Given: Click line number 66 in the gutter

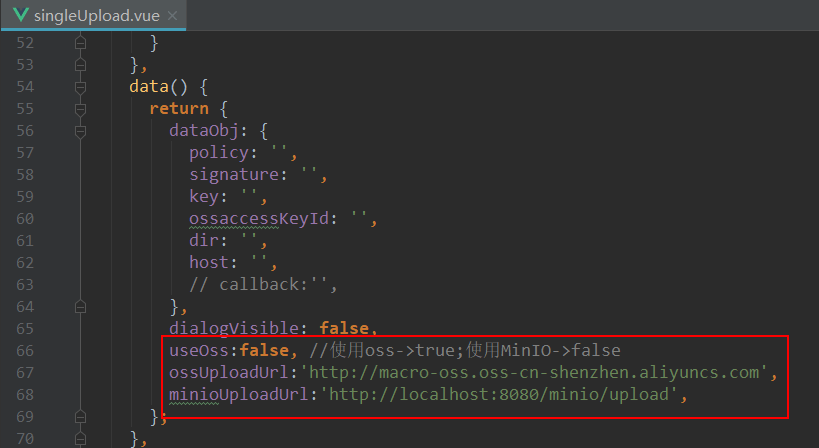Looking at the screenshot, I should 25,350.
